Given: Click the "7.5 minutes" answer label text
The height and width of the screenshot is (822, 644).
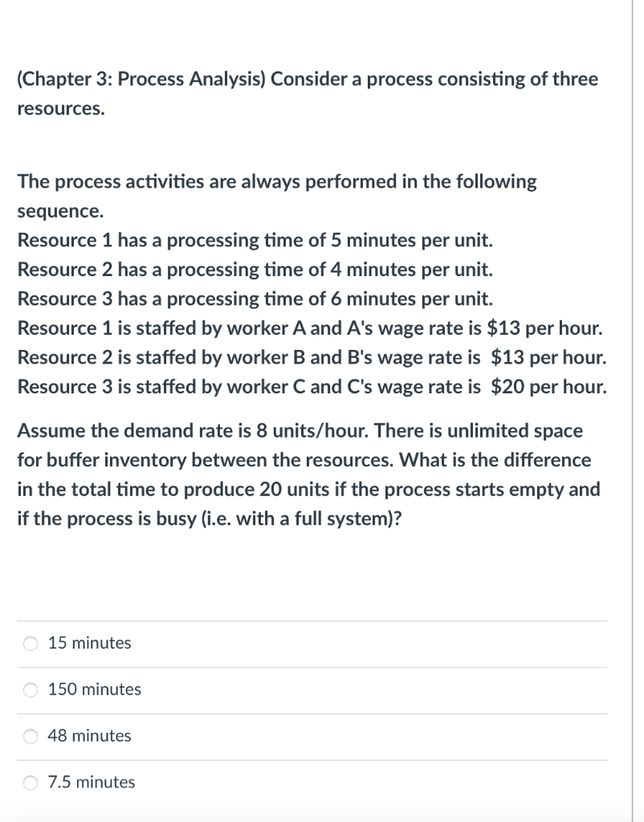Looking at the screenshot, I should tap(92, 783).
